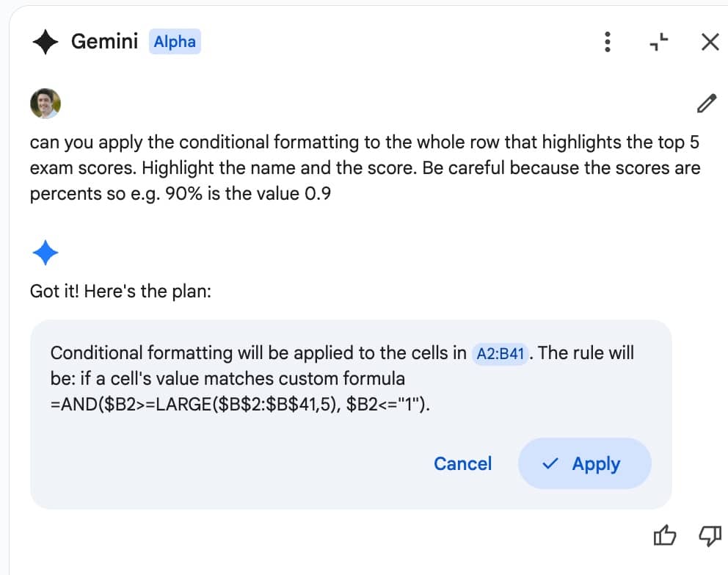Click the =AND($B2>=LARGE formula text
This screenshot has height=575, width=728.
(240, 404)
